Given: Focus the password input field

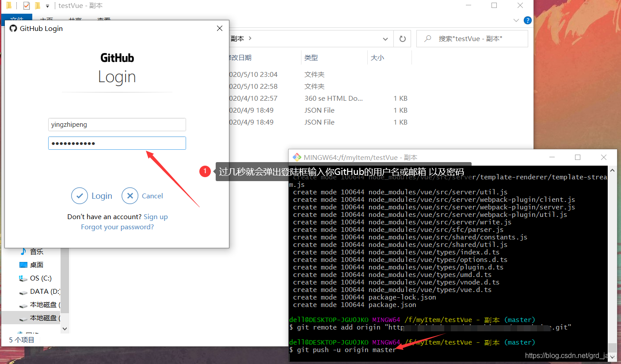Looking at the screenshot, I should tap(117, 143).
